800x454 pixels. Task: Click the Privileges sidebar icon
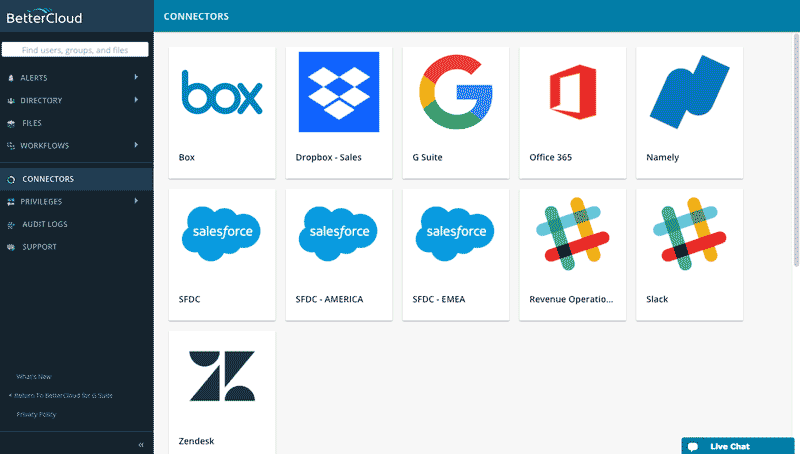11,202
